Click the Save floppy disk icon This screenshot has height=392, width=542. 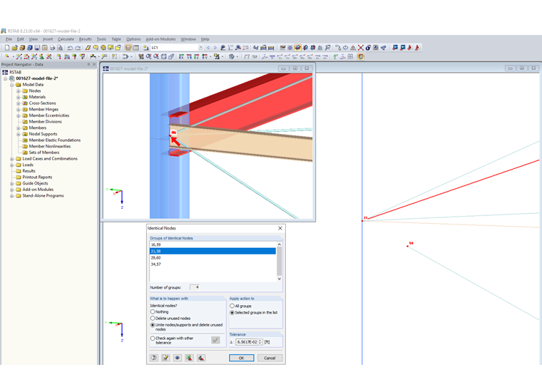[x=37, y=48]
